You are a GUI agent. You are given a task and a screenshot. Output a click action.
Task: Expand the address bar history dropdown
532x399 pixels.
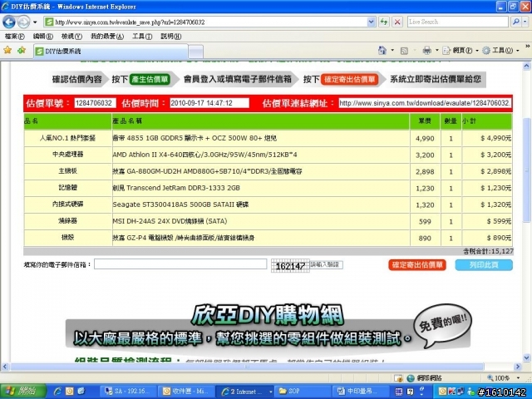click(x=372, y=22)
